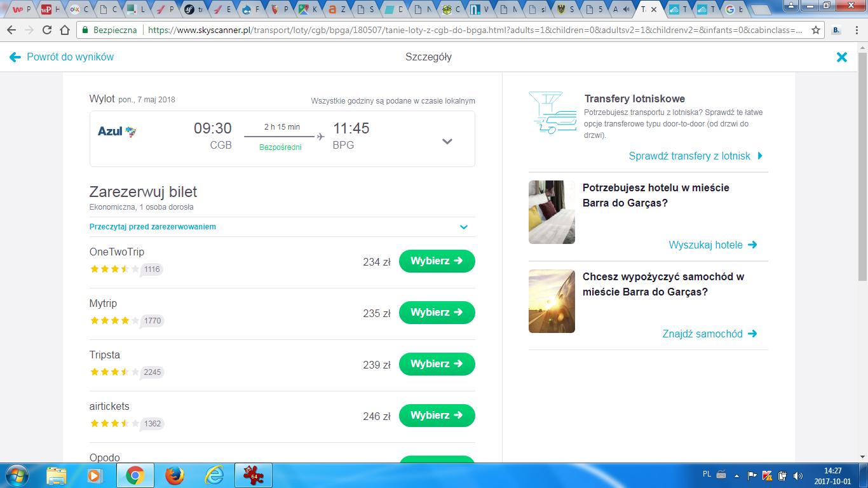Switch to Google Chrome in the taskbar

[135, 475]
